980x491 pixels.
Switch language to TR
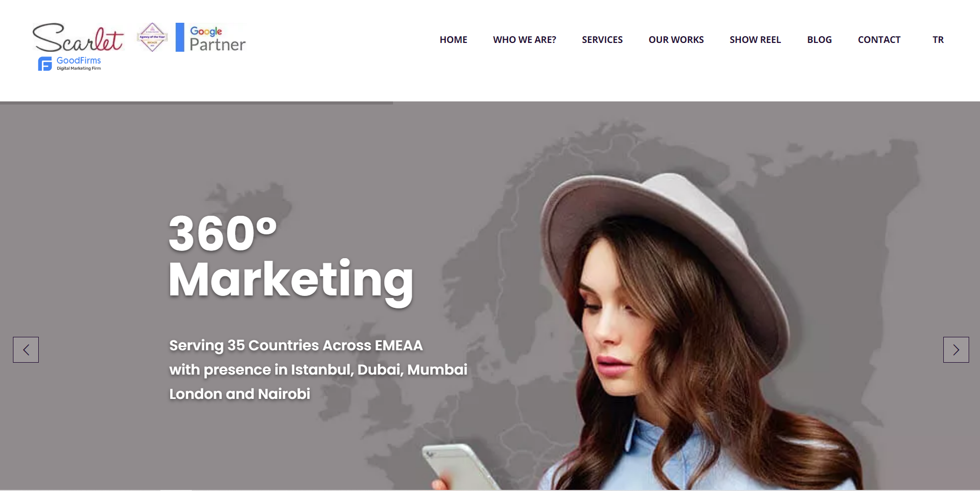pos(938,40)
